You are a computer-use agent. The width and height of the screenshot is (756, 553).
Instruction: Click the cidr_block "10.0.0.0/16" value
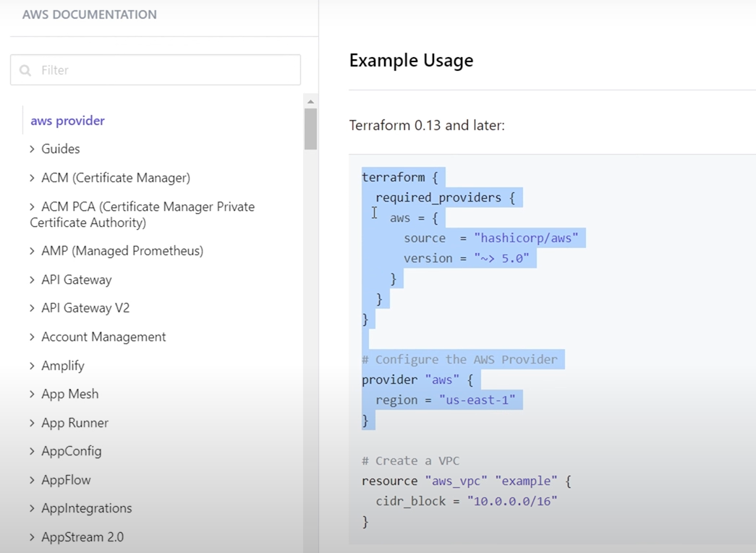[x=512, y=501]
